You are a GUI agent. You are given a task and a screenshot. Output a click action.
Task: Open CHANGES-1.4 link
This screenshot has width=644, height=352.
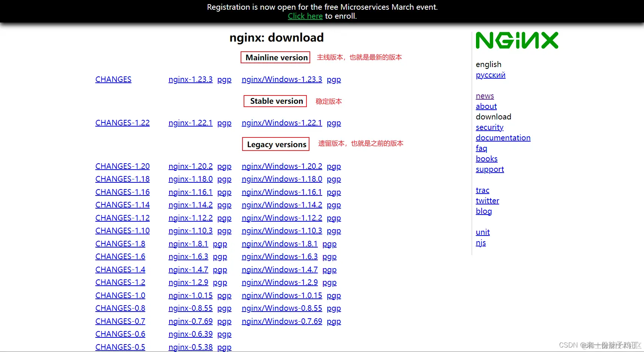click(120, 270)
